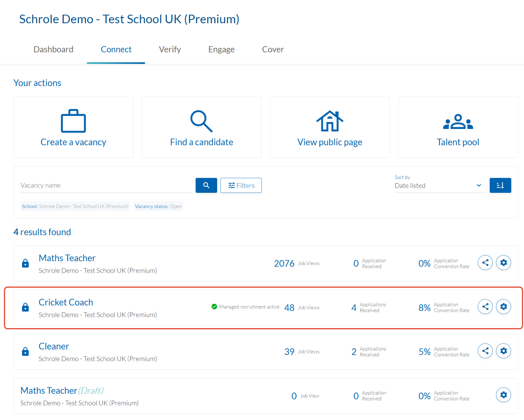Click the Vacancy status: Open filter chip
This screenshot has height=420, width=524.
tap(158, 206)
